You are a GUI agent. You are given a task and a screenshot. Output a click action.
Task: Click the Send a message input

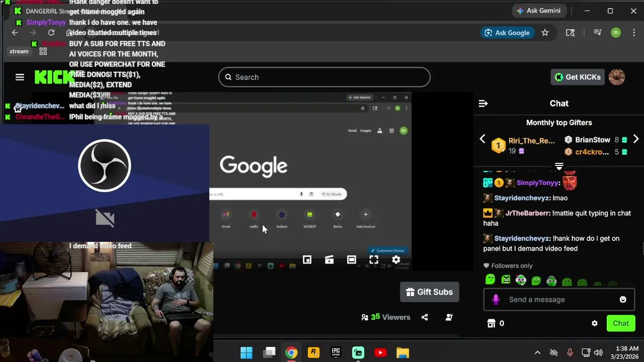click(x=559, y=300)
